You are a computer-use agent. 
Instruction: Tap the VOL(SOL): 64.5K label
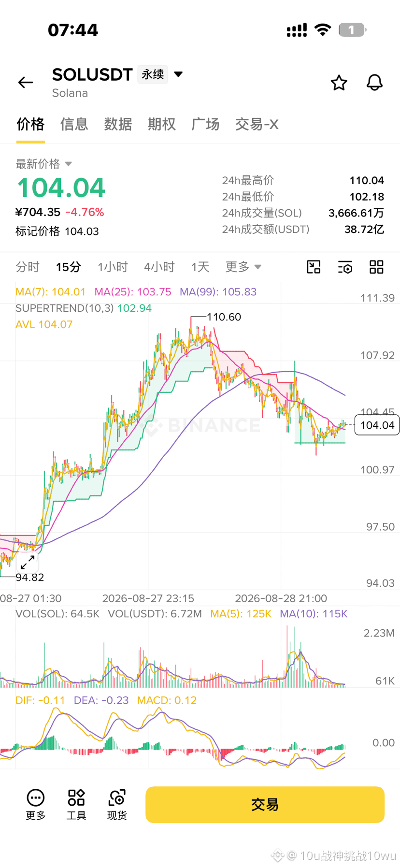tap(57, 614)
